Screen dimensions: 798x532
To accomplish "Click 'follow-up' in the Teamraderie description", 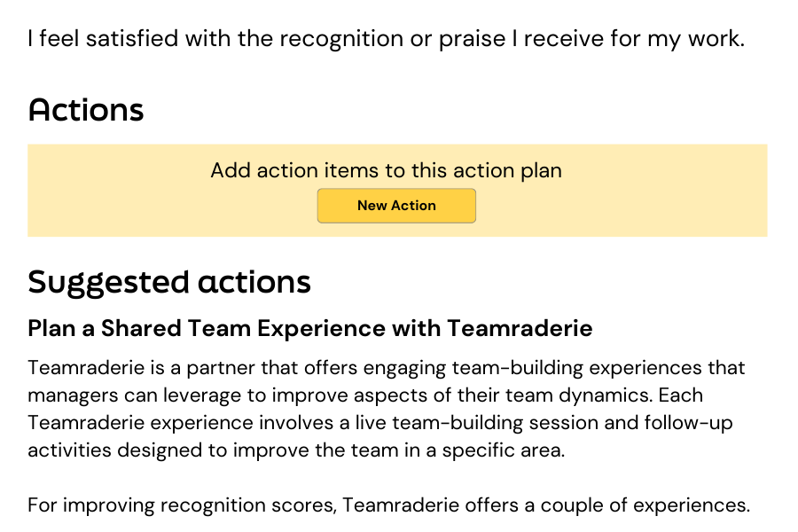I will coord(695,423).
